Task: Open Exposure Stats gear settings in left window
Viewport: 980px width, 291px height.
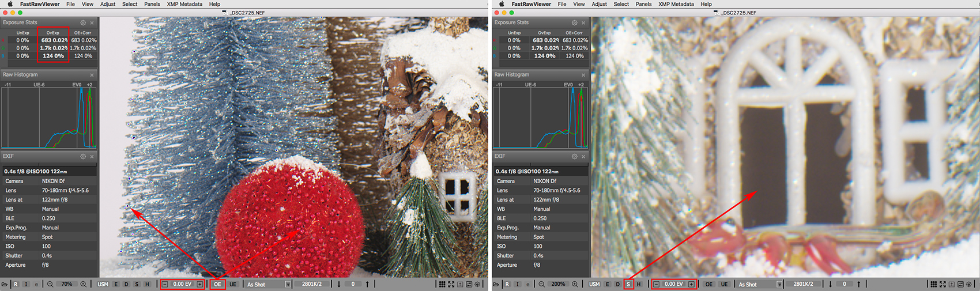Action: point(83,22)
